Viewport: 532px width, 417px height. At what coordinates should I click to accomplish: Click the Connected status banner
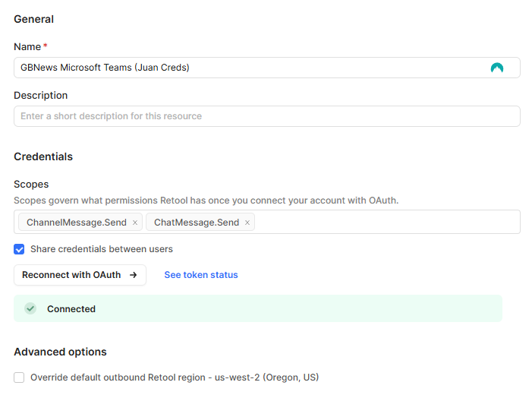point(258,308)
